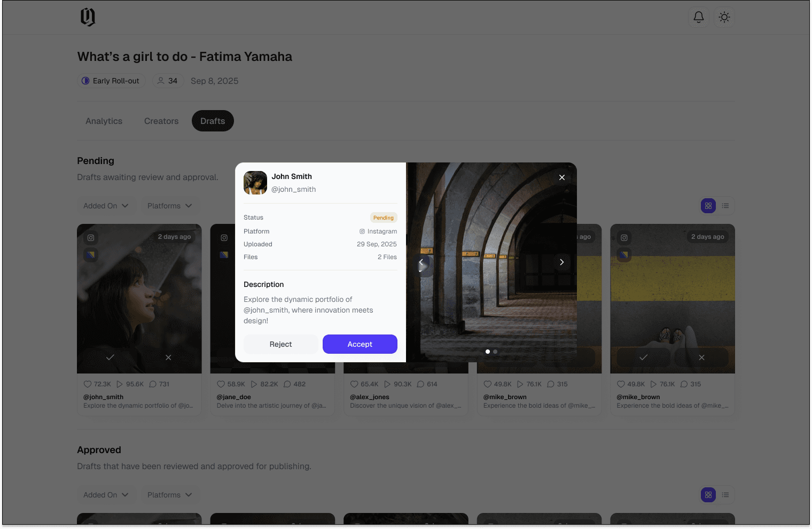The image size is (812, 529).
Task: Click John Smith's avatar in the dialog
Action: point(255,183)
